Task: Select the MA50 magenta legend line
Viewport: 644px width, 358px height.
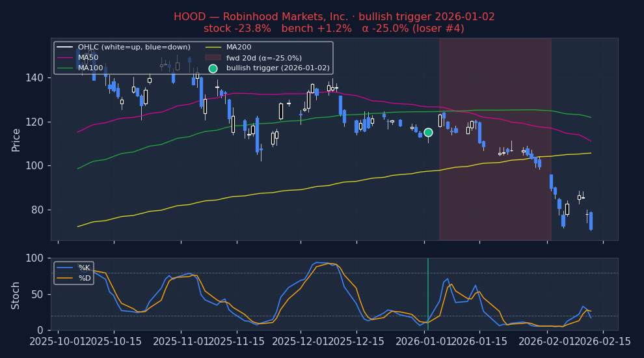Action: click(65, 58)
